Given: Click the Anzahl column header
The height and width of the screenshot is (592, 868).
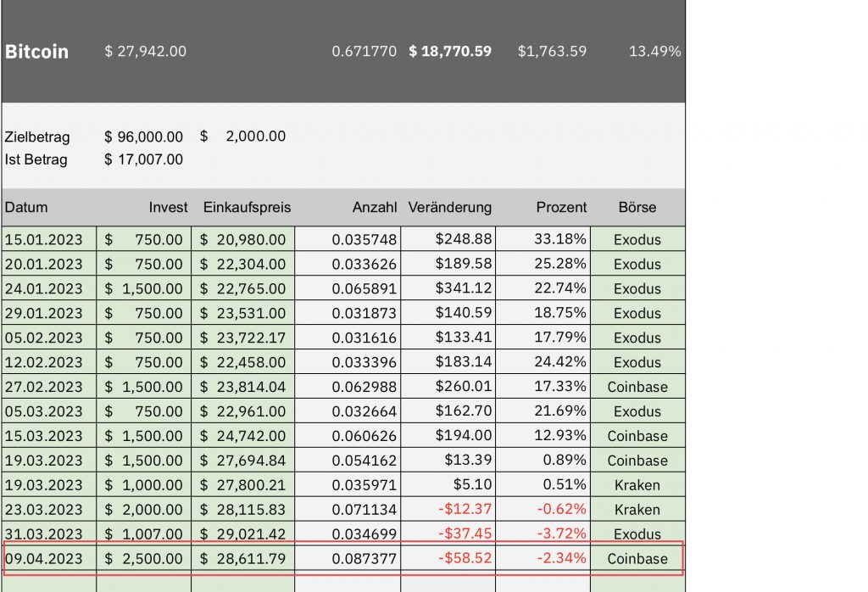Looking at the screenshot, I should [374, 207].
